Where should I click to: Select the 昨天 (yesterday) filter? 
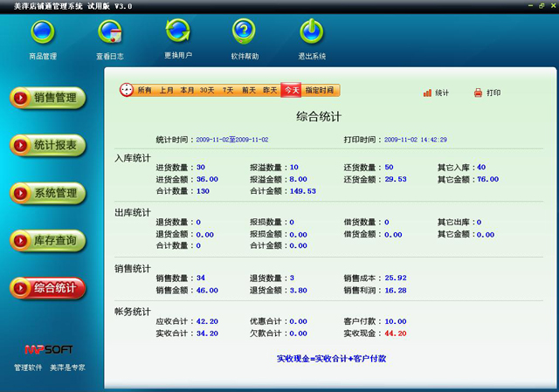click(x=270, y=90)
